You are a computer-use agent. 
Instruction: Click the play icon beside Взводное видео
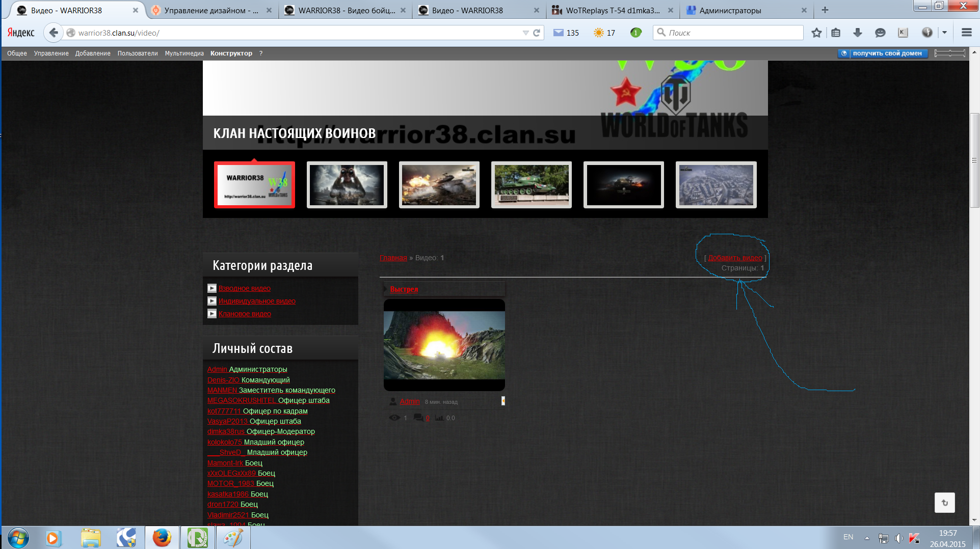(x=212, y=288)
